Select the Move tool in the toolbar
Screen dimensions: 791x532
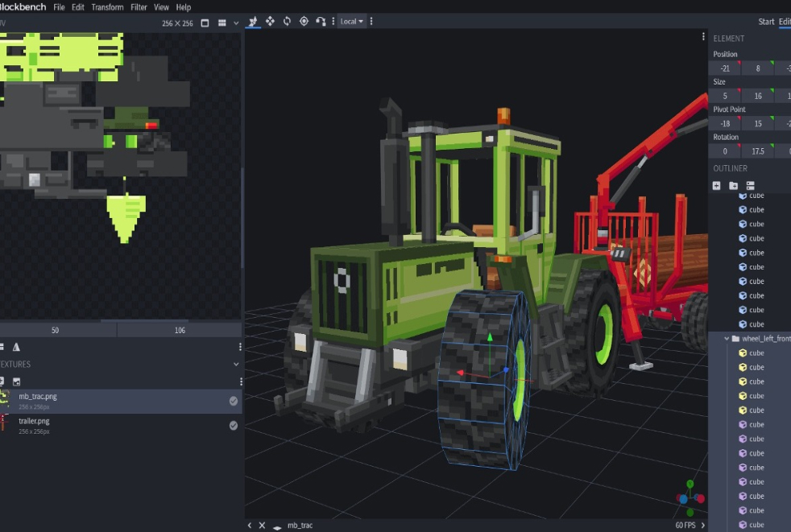pos(270,21)
